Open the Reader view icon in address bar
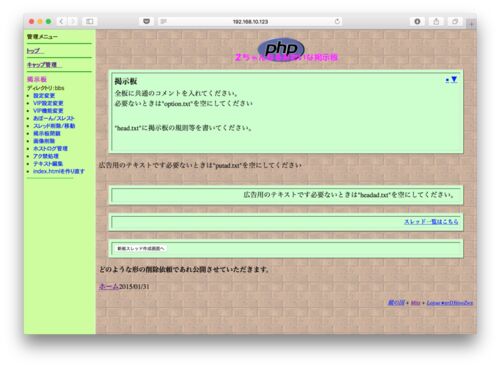The image size is (500, 368). click(163, 22)
